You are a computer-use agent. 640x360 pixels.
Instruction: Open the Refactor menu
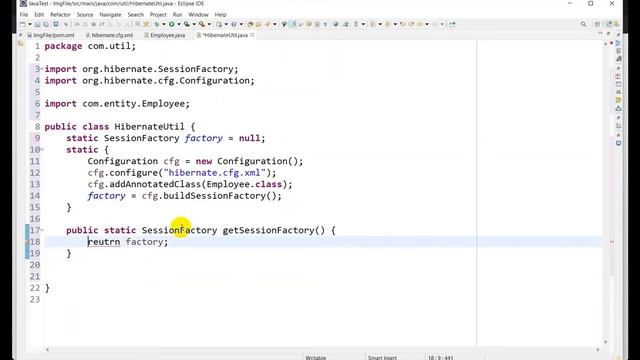[x=60, y=15]
